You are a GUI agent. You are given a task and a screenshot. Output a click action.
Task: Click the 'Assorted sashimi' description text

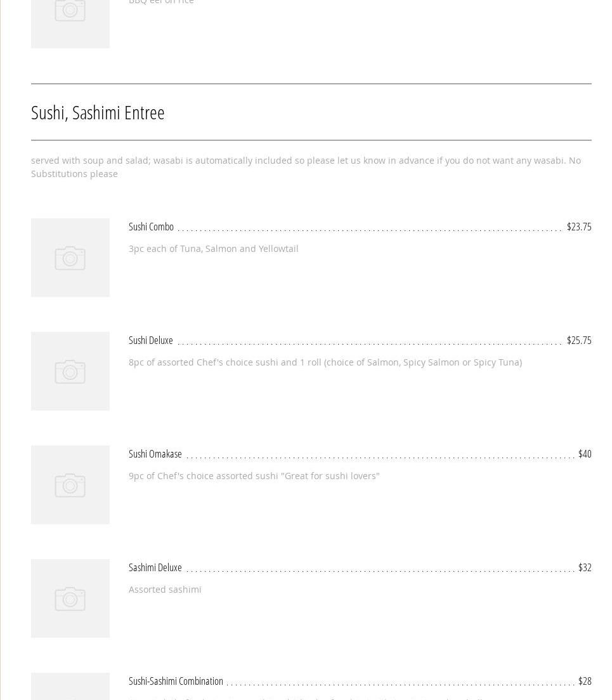tap(165, 590)
